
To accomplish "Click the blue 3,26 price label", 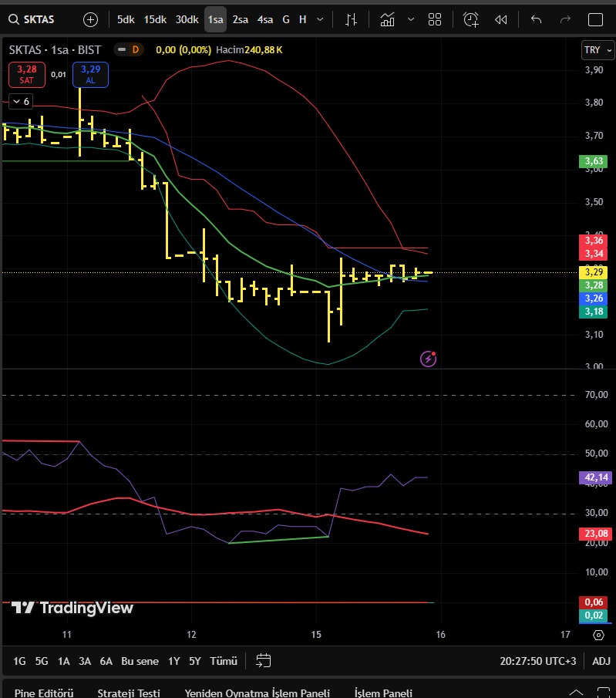I will (594, 298).
